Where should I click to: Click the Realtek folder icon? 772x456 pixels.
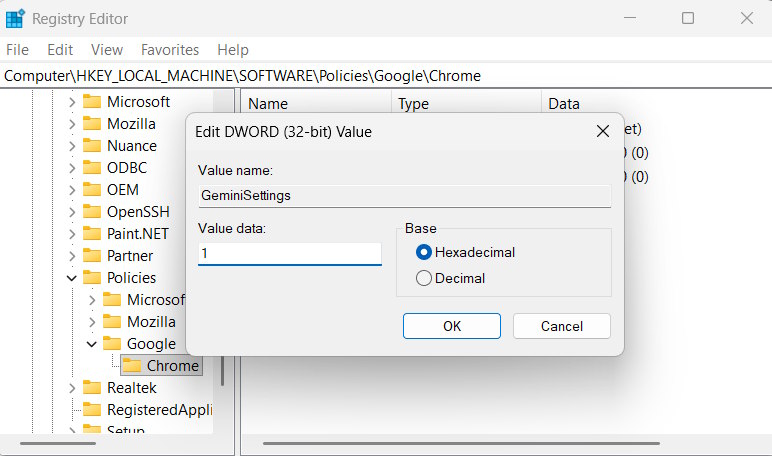pos(92,388)
